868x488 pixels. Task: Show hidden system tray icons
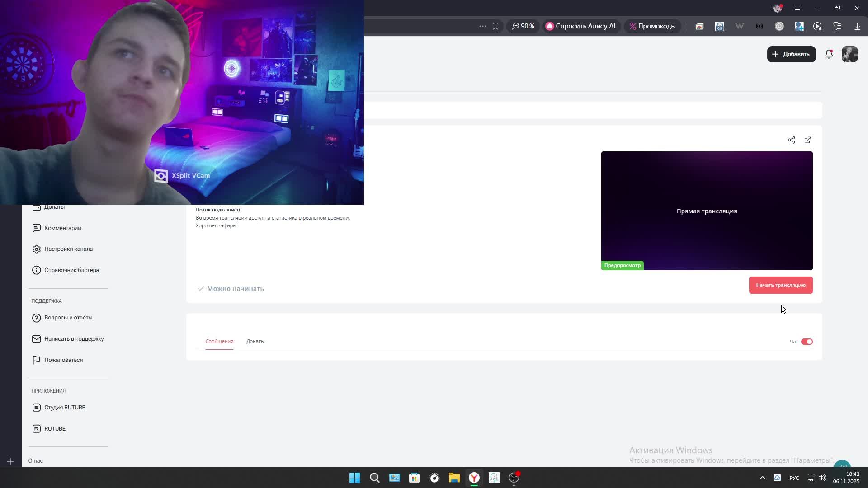(762, 478)
